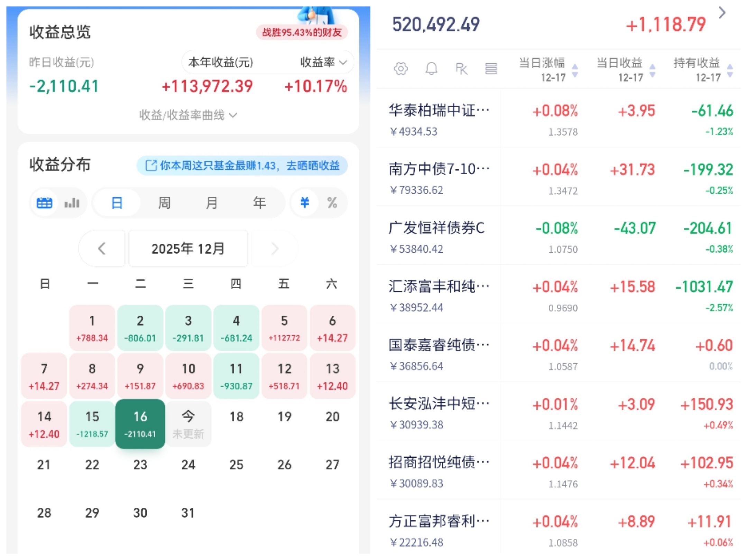Switch to list layout icon
The width and height of the screenshot is (747, 560).
[491, 69]
